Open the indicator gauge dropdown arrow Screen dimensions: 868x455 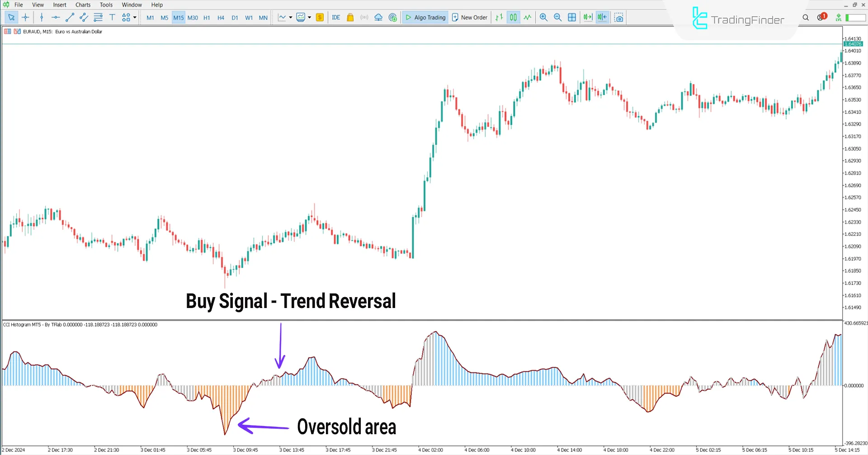[309, 17]
